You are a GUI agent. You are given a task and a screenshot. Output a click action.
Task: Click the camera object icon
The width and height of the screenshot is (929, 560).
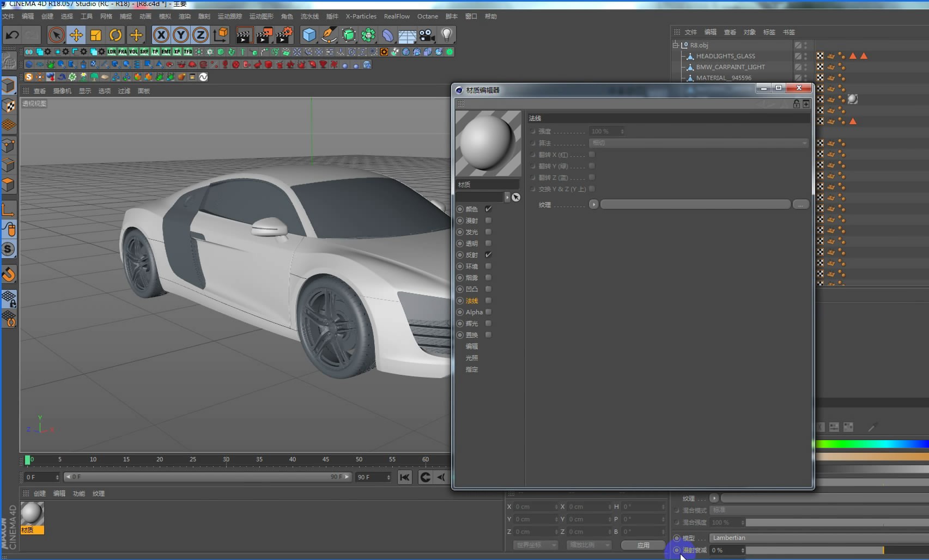point(427,35)
